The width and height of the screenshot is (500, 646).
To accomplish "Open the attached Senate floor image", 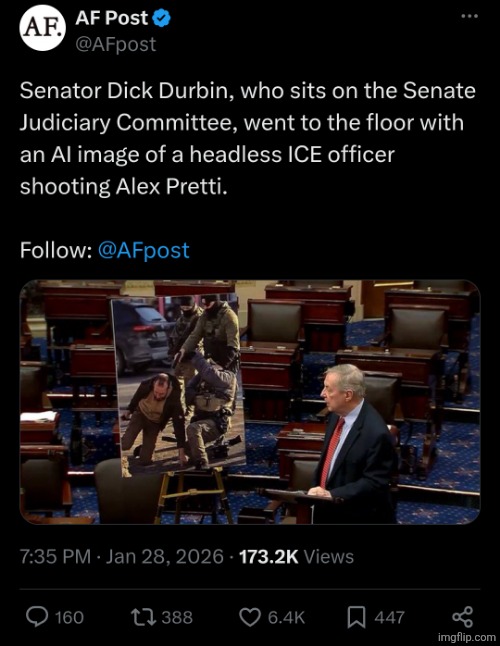I will tap(250, 402).
